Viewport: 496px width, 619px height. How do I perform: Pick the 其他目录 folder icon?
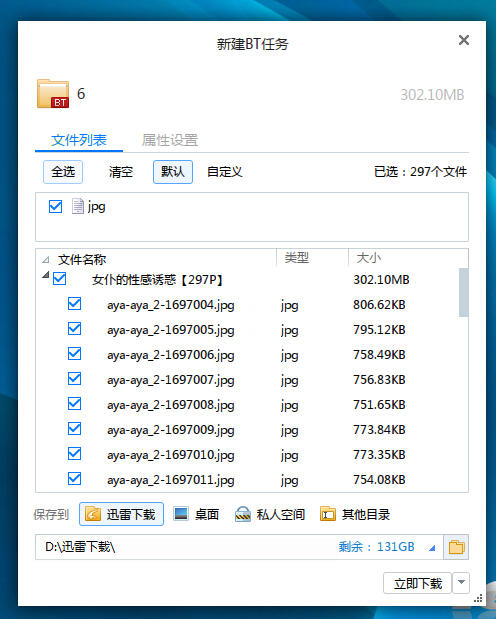328,514
